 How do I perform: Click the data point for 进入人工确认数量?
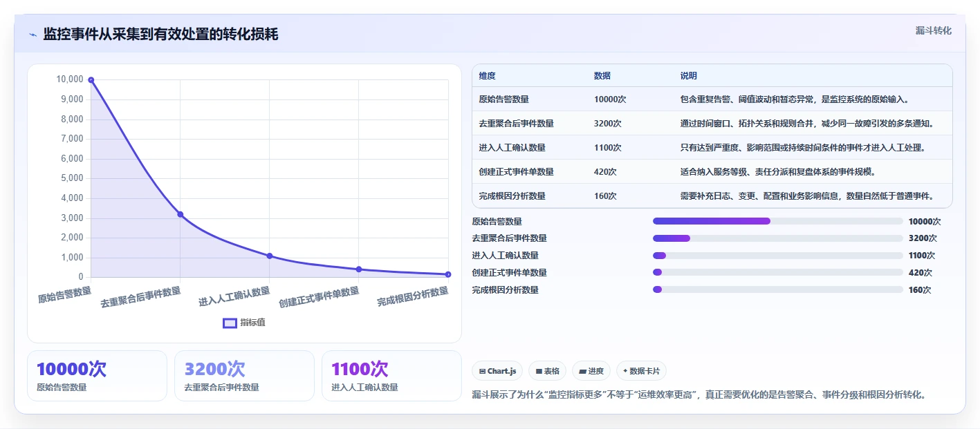tap(269, 256)
